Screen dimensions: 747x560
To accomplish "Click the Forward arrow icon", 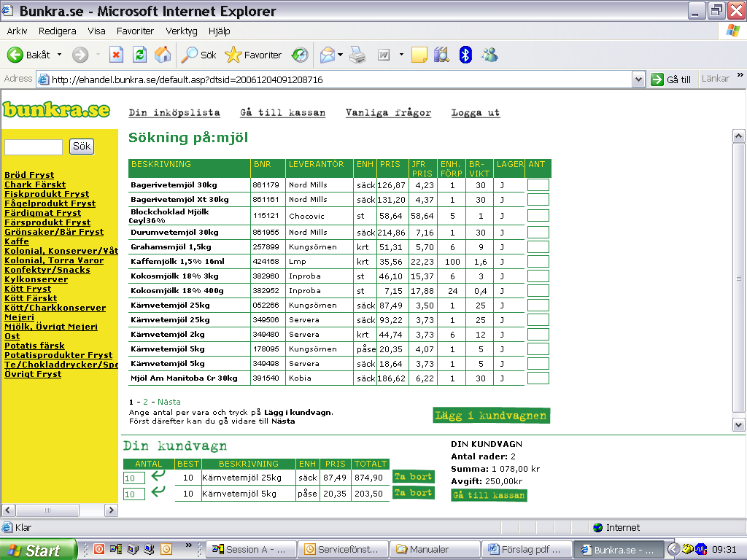I will (x=80, y=55).
